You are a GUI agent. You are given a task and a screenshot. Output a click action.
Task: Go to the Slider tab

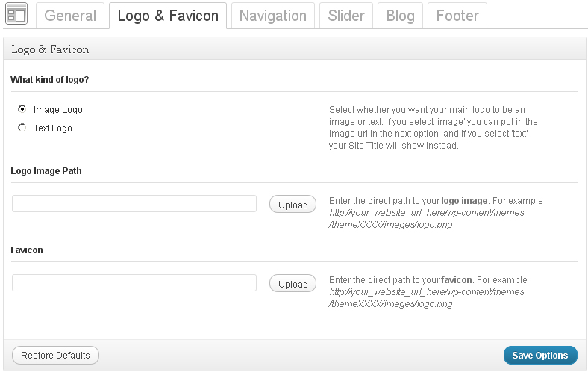click(346, 16)
